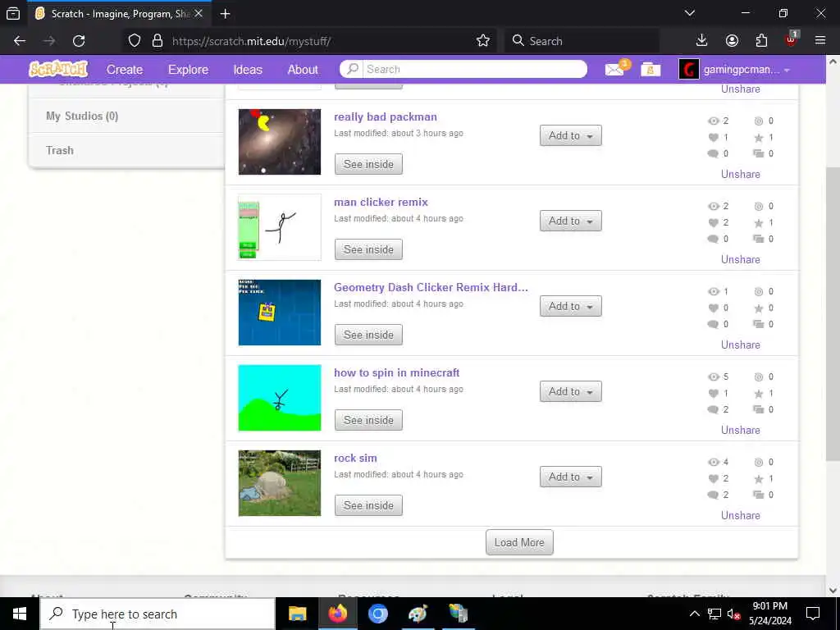Click See inside for really bad packman
This screenshot has width=840, height=630.
coord(368,164)
